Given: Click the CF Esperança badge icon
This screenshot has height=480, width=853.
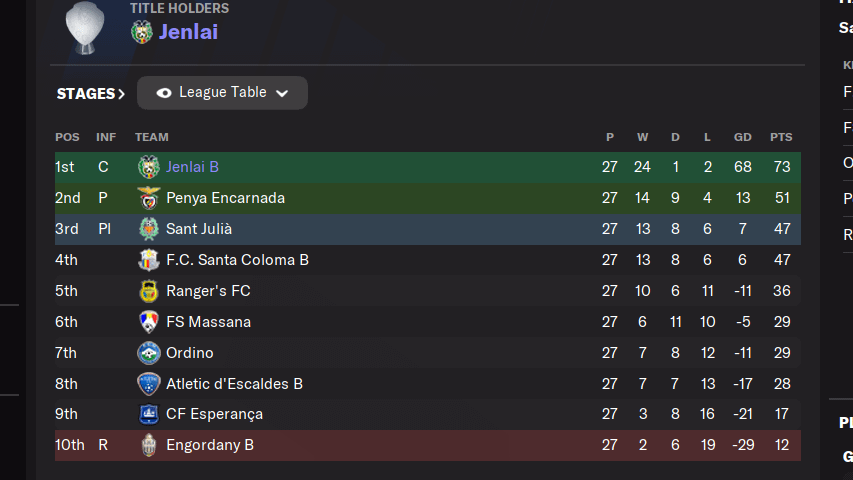Looking at the screenshot, I should pyautogui.click(x=149, y=414).
